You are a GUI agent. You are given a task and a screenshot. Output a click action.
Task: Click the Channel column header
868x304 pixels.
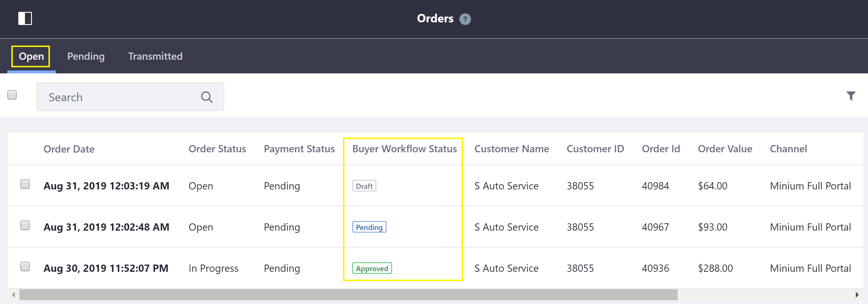pos(788,149)
